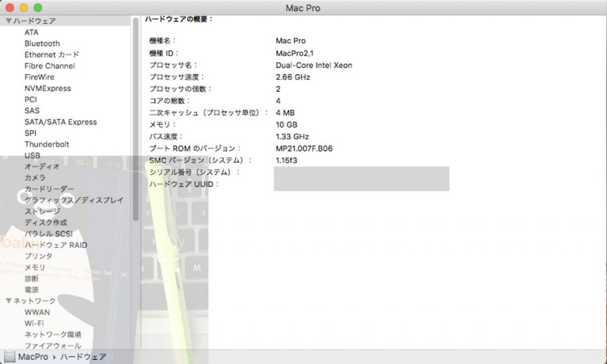Click the コアの総数 label
The image size is (607, 364).
(170, 101)
